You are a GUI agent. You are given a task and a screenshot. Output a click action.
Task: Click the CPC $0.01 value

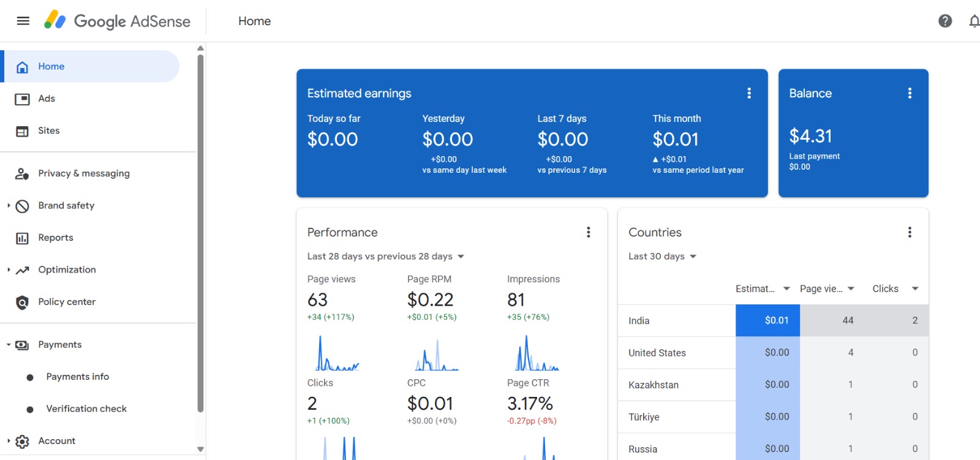(430, 404)
